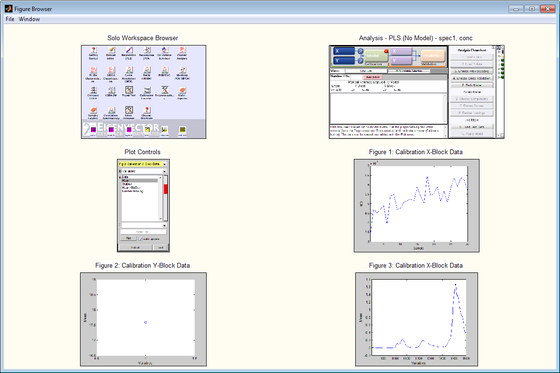Close the Figure Browser window

(x=547, y=9)
